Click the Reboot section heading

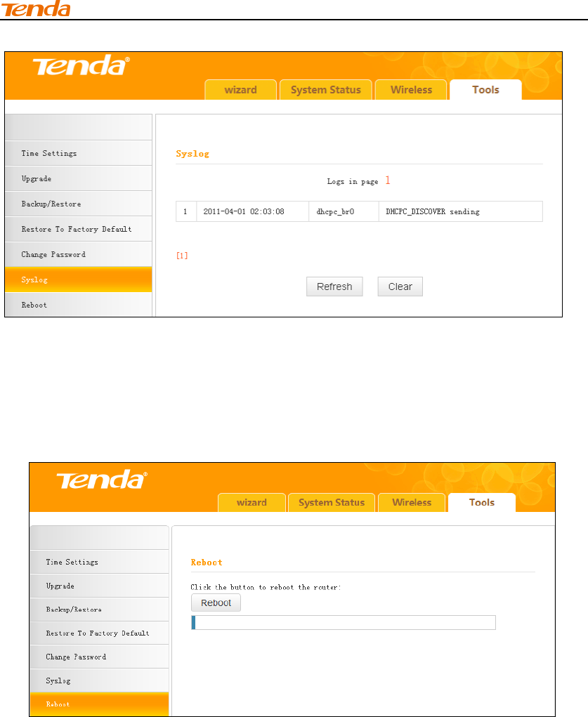click(207, 563)
